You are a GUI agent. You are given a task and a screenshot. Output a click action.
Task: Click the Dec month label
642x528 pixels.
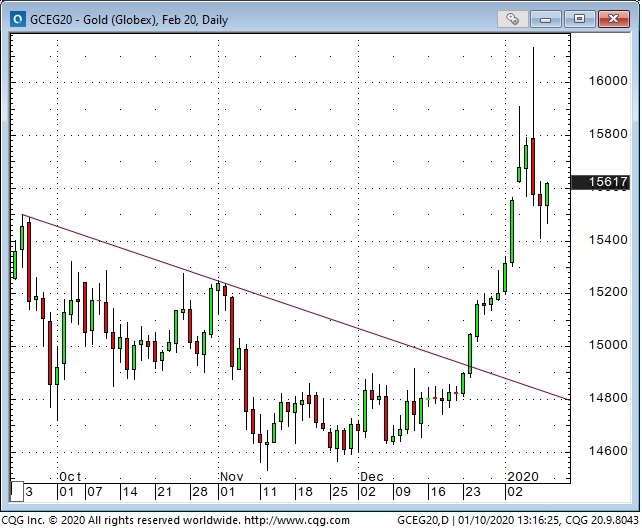coord(372,477)
